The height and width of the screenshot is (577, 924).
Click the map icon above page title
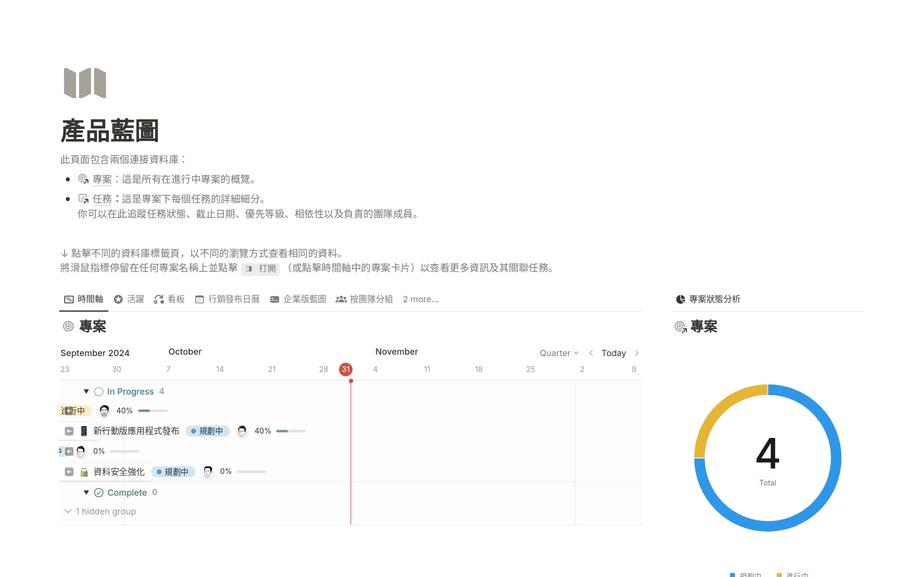[x=85, y=83]
